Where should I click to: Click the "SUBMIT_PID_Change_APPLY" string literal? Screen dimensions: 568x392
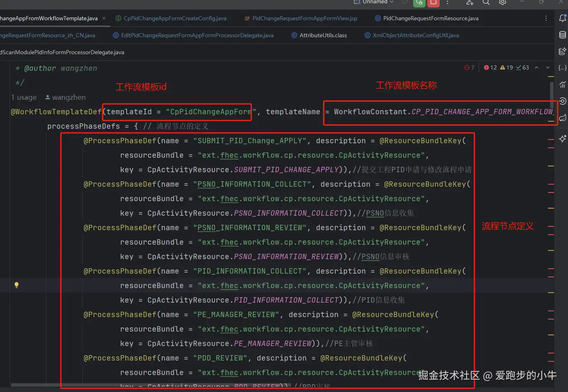click(250, 141)
